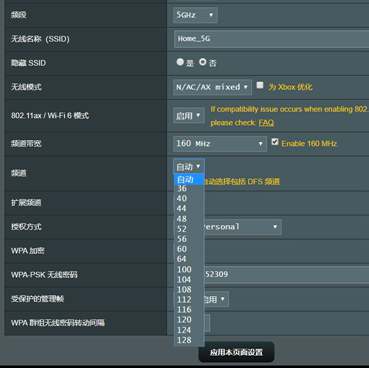The image size is (369, 368).
Task: Select 是 radio for Hide SSID
Action: click(180, 62)
